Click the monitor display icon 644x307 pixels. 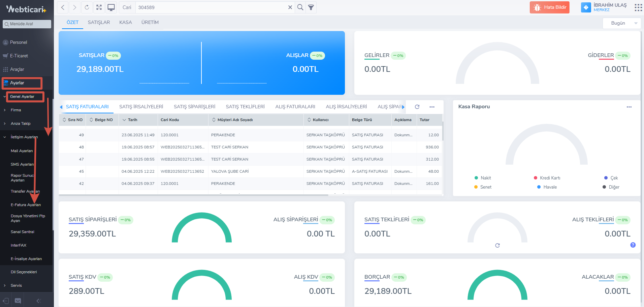tap(111, 7)
